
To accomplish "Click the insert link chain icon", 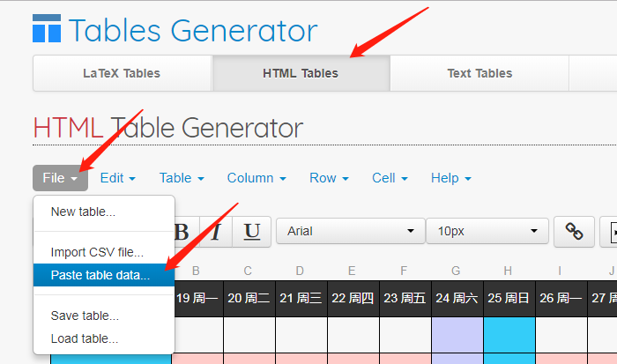I will coord(574,232).
